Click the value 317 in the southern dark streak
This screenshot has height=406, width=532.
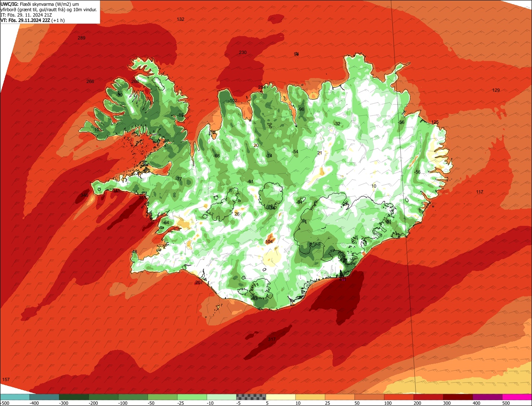coord(272,340)
